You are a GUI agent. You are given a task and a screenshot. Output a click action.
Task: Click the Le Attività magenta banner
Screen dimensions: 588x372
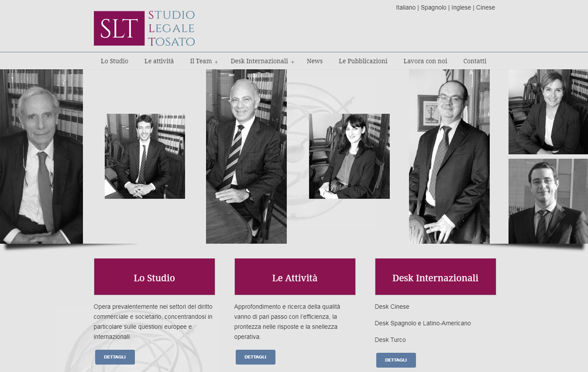tap(295, 277)
